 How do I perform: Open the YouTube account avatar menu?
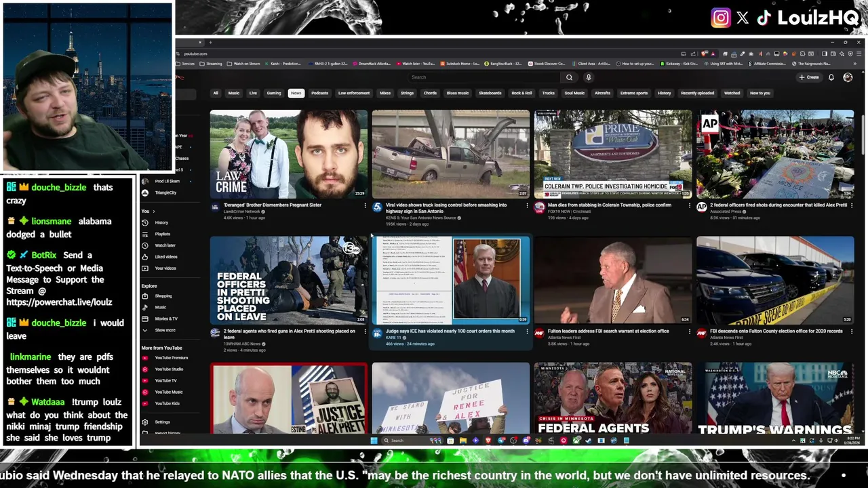[848, 77]
